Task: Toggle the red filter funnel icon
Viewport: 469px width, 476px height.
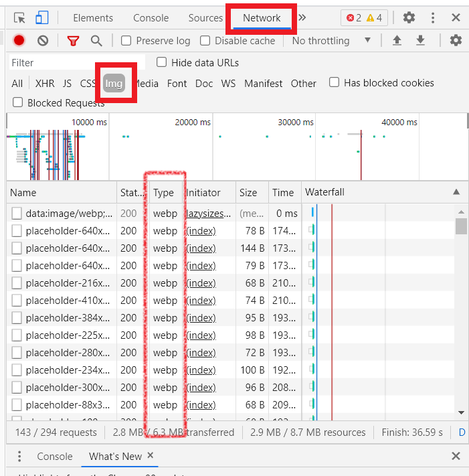Action: point(73,41)
